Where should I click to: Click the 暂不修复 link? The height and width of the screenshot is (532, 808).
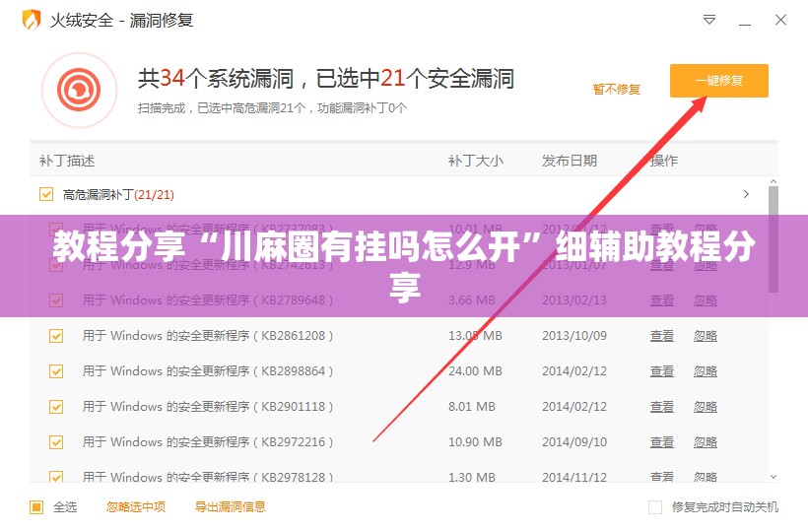[x=616, y=89]
